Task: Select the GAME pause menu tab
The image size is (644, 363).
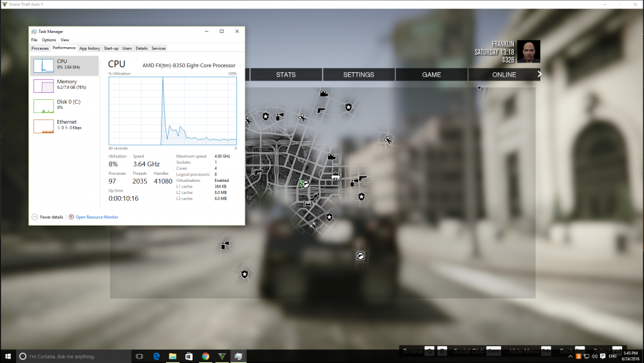Action: click(431, 74)
